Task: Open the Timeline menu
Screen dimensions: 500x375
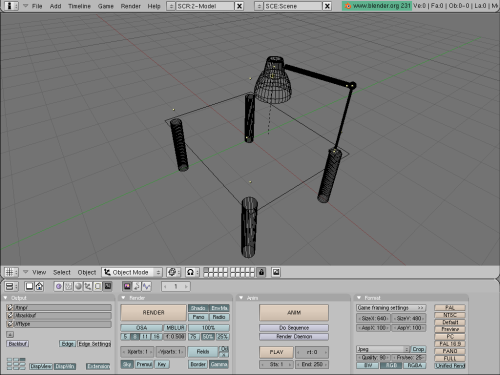Action: [79, 6]
